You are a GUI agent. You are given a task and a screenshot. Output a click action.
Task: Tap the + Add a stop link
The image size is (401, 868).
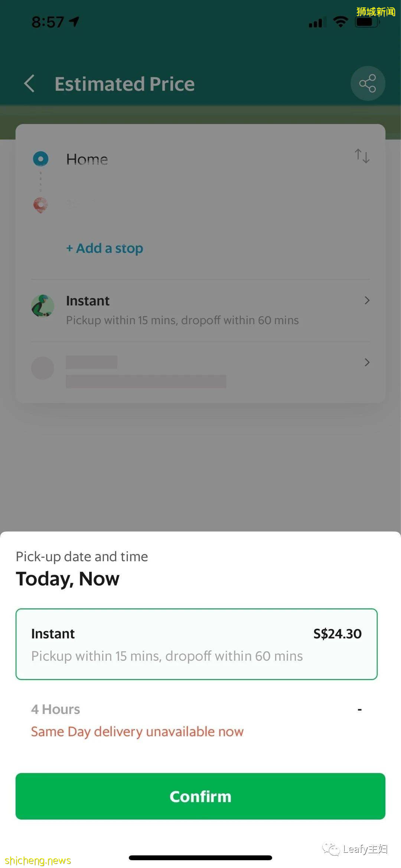105,248
